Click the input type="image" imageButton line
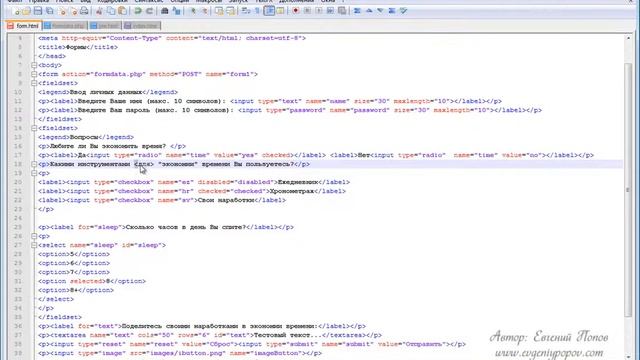640x360 pixels. point(180,353)
